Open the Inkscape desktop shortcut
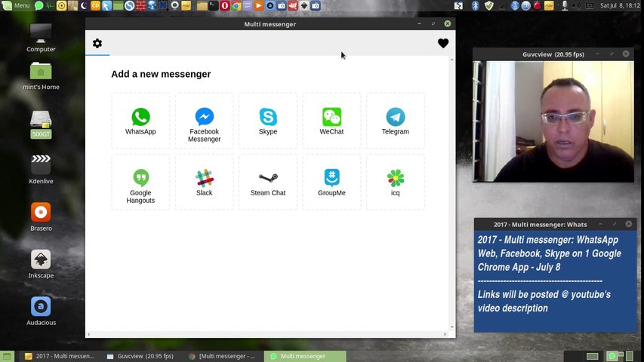 pos(41,264)
